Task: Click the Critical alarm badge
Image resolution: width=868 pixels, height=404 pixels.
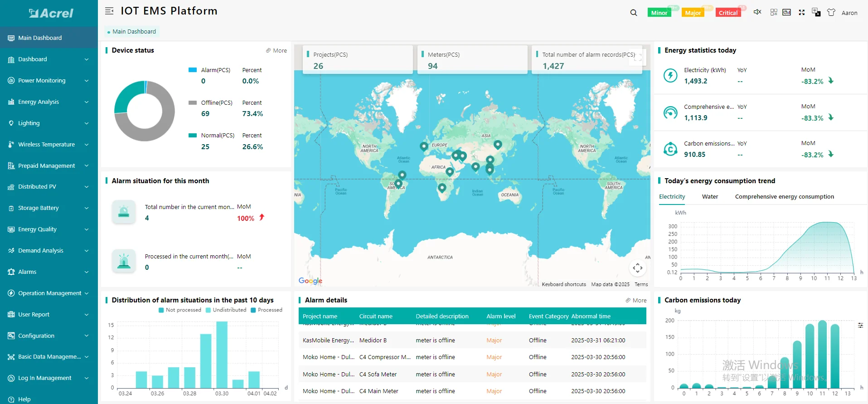Action: click(x=728, y=13)
